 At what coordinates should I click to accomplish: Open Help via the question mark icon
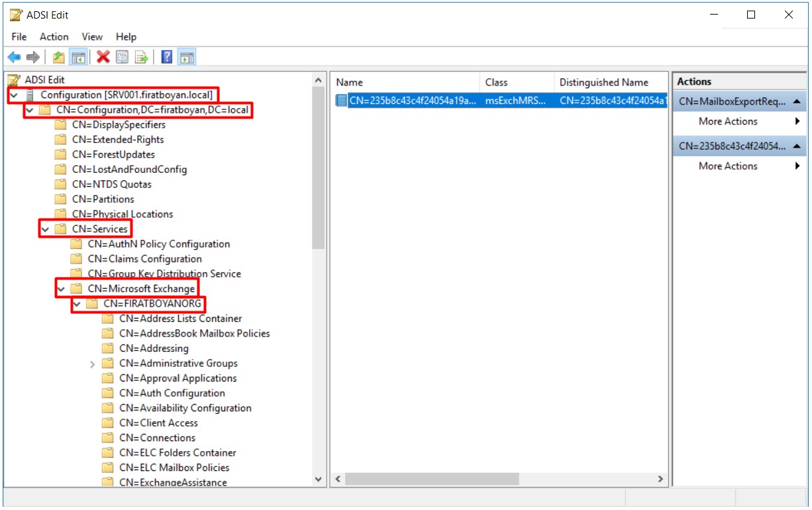167,58
